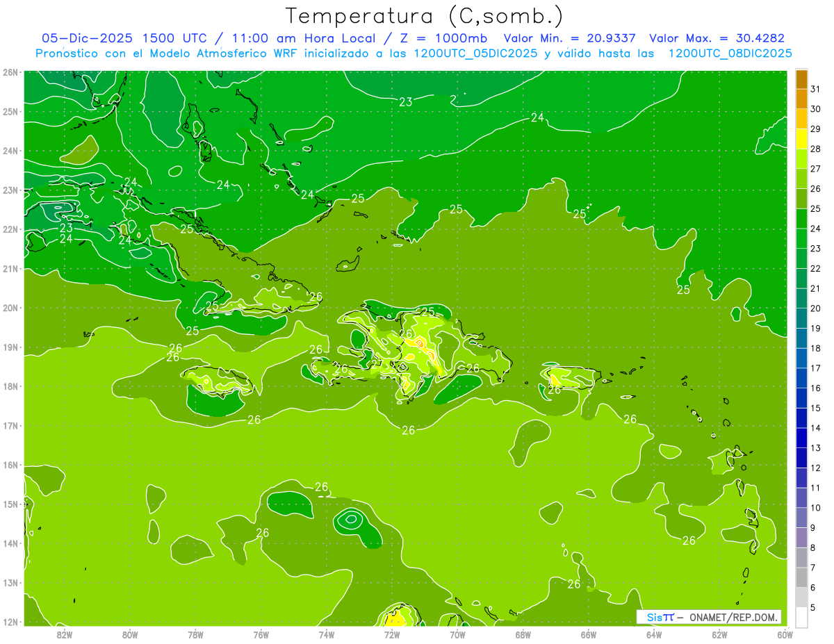Click the 'Valor Min. = 20.9337' readout

tap(569, 38)
